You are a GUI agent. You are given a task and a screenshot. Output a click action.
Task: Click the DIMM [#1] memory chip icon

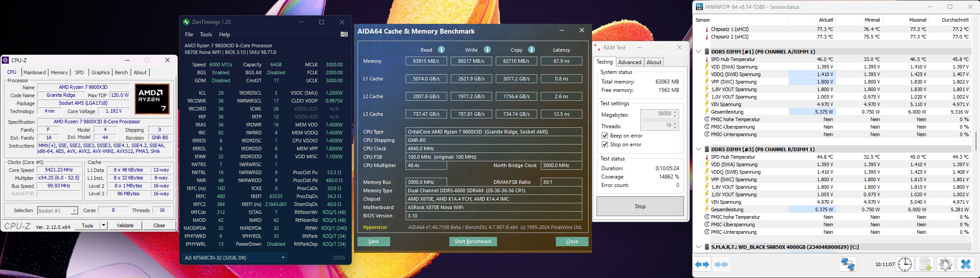[707, 52]
